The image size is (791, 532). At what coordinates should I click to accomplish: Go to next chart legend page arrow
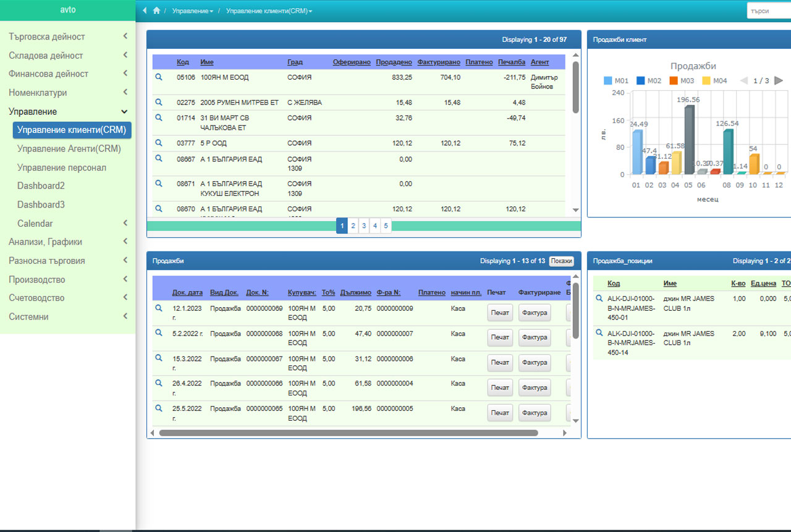point(779,80)
